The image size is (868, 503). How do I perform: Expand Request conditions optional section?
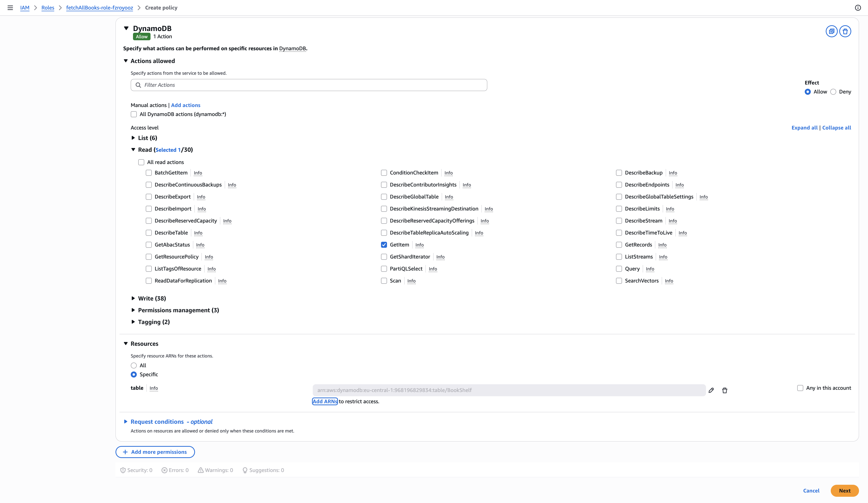pos(126,422)
